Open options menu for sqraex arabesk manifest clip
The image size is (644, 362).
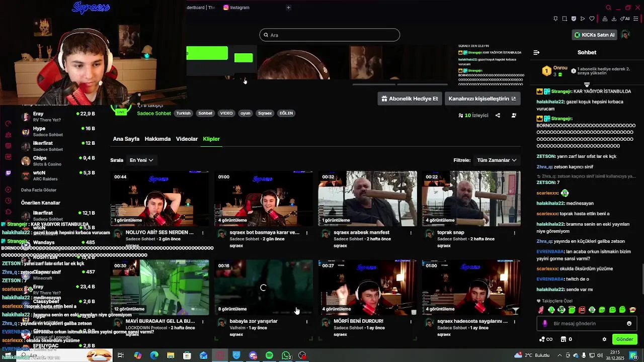tap(411, 233)
